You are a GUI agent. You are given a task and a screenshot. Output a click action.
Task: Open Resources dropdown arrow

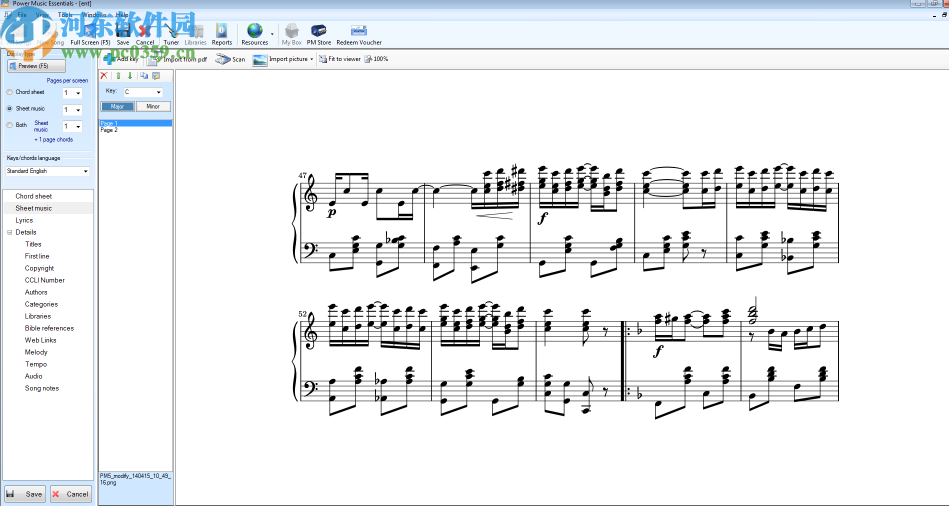(x=272, y=34)
